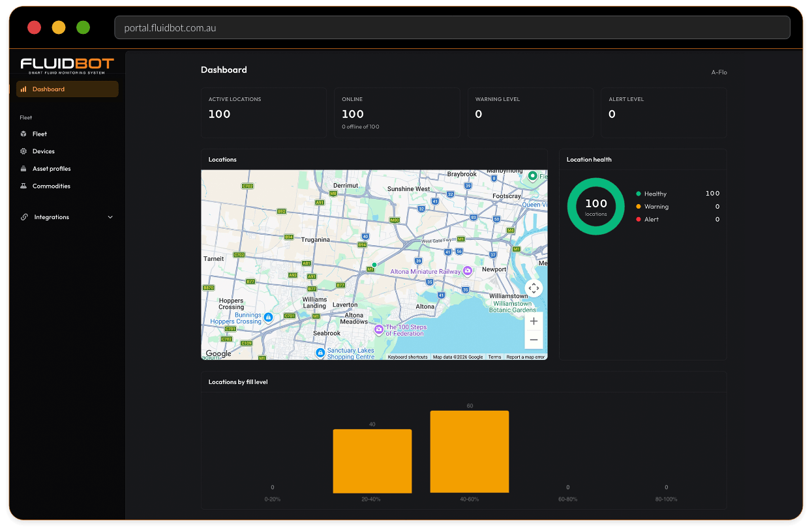Click the A-Flo account label
The height and width of the screenshot is (532, 812).
click(x=719, y=72)
